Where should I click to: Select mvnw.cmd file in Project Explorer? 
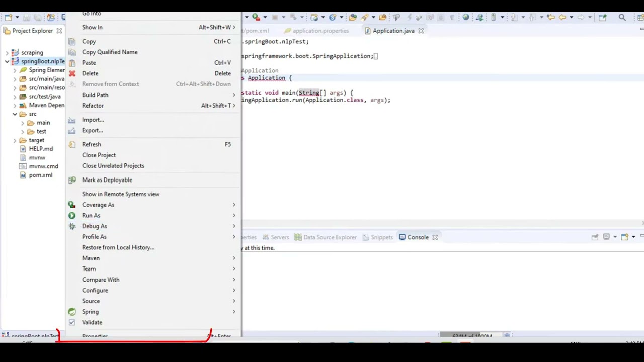[x=39, y=166]
